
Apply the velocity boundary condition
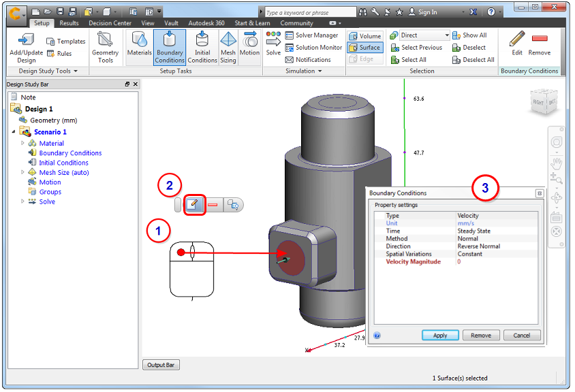click(440, 335)
